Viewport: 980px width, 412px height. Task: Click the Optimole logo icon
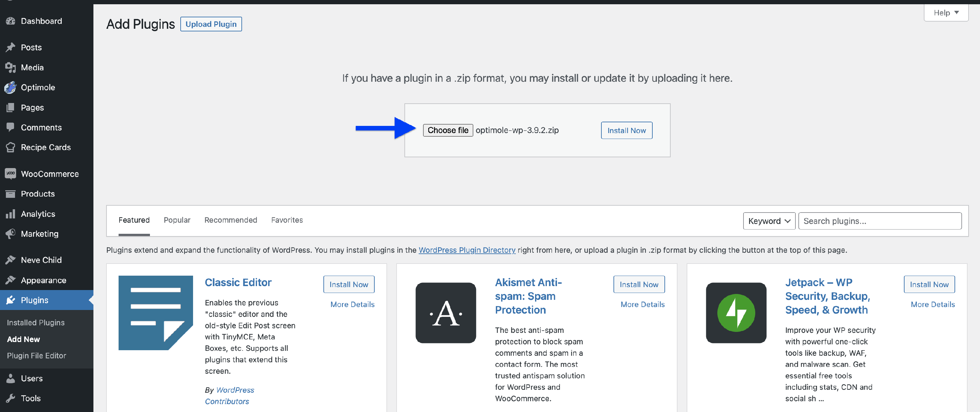[x=11, y=88]
